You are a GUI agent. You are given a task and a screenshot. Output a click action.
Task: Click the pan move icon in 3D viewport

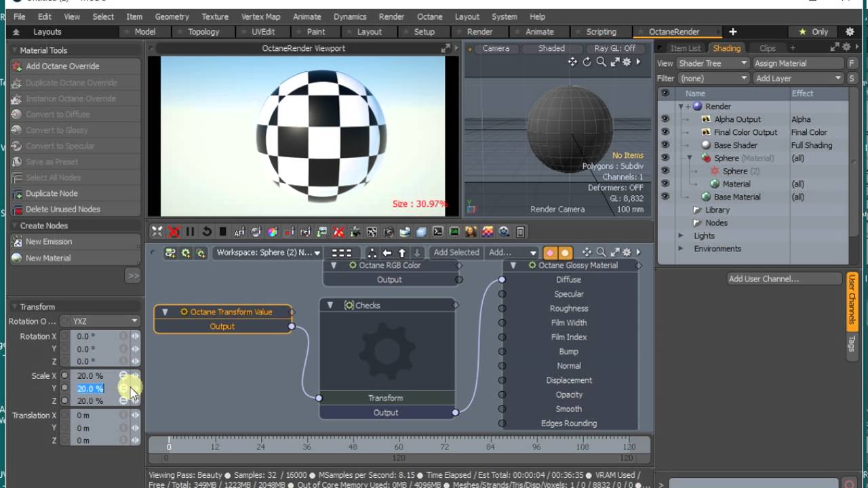point(572,62)
